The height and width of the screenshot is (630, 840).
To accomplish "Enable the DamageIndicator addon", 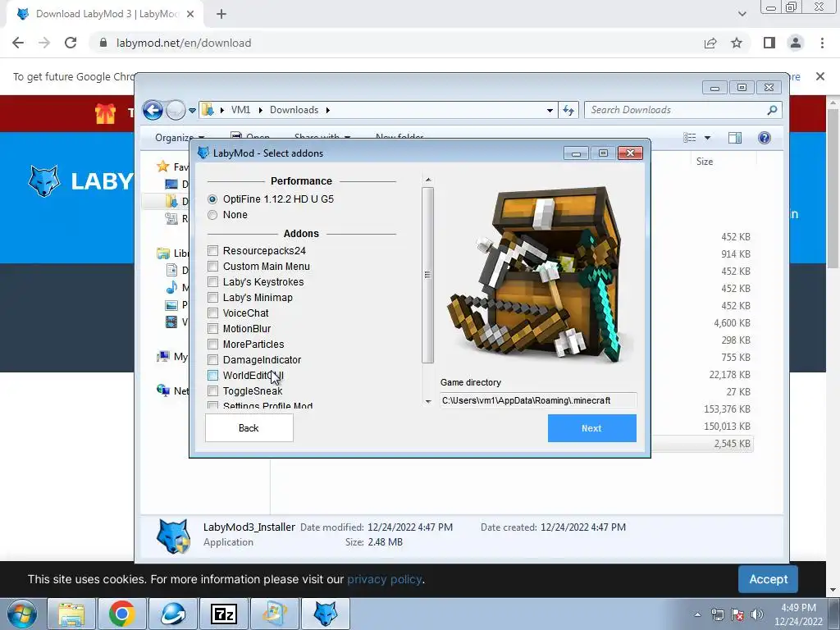I will pos(212,359).
